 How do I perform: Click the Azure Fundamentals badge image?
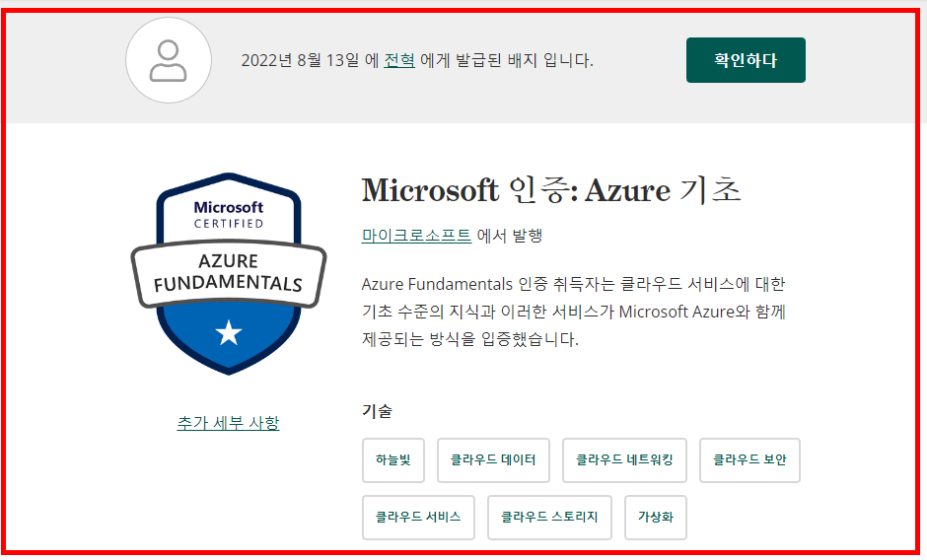point(228,274)
